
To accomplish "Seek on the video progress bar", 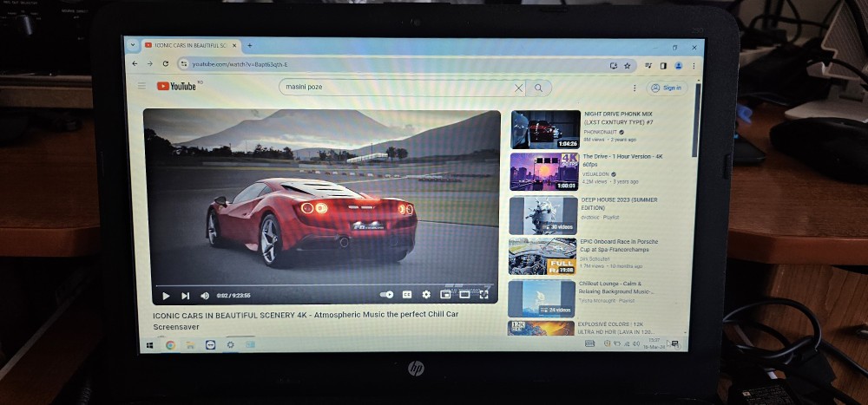I will point(324,285).
